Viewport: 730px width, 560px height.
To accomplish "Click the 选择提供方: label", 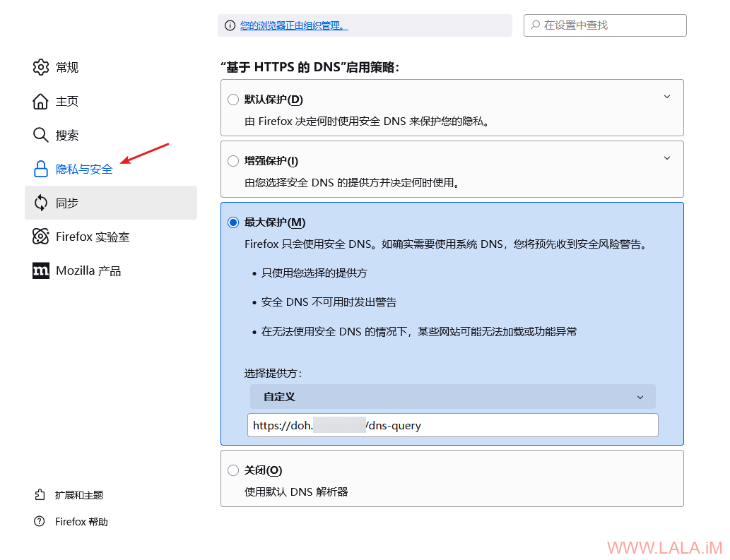I will click(273, 373).
